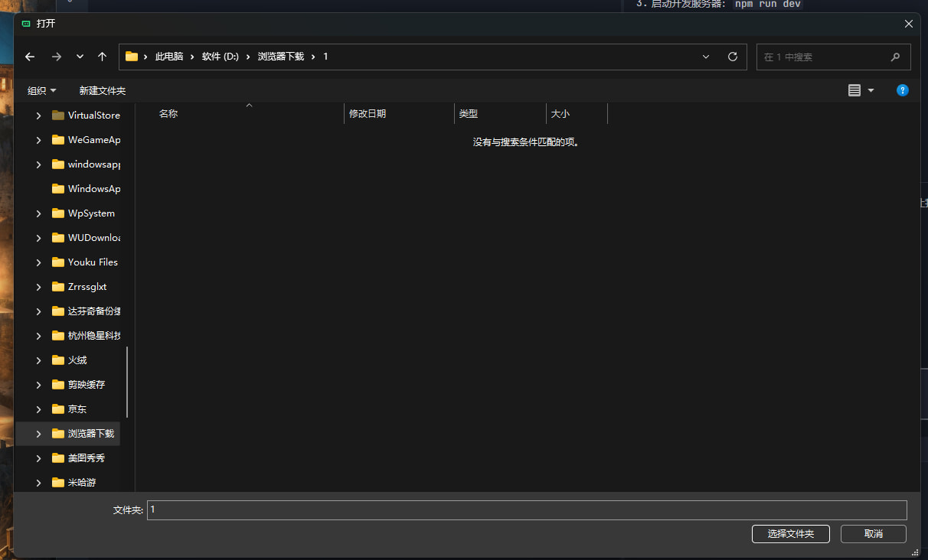Refresh the current folder view

point(732,57)
